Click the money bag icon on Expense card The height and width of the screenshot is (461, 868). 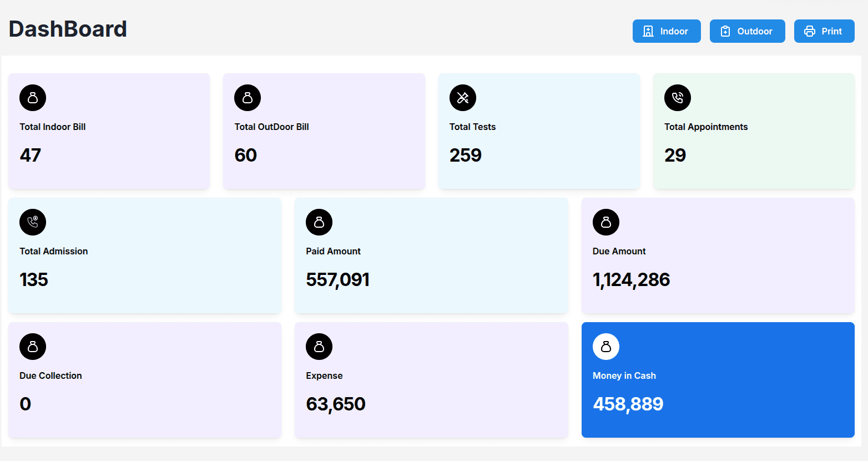[x=319, y=346]
